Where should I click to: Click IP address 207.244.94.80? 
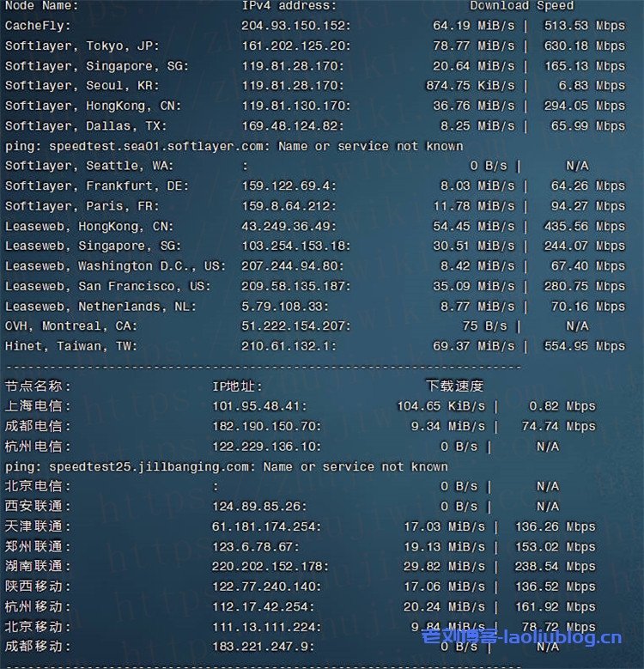(x=292, y=266)
